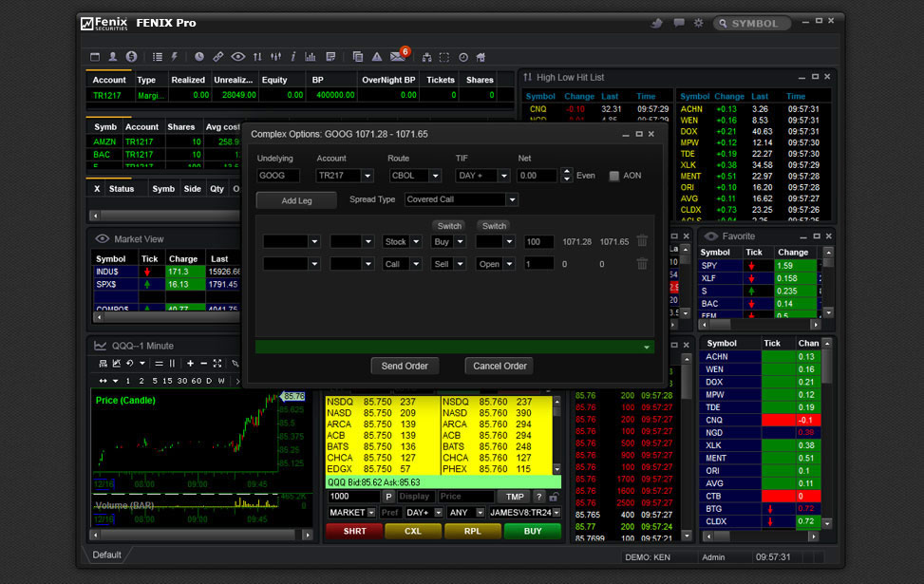924x584 pixels.
Task: Click the zoom in plus icon on QQQ chart
Action: (x=190, y=364)
